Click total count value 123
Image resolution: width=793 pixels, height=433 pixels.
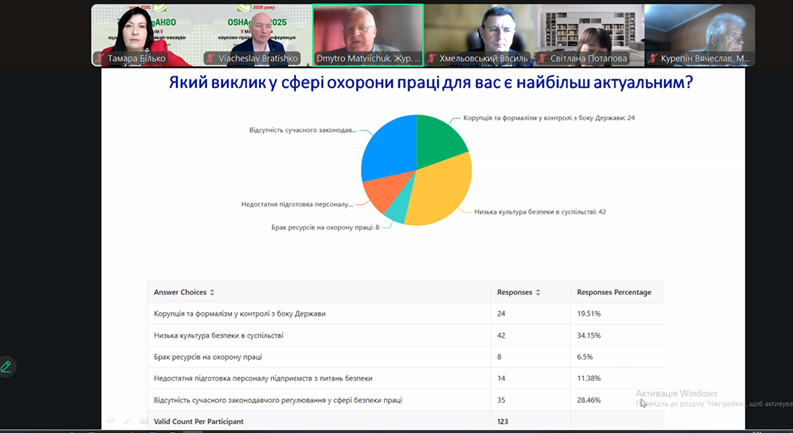click(503, 421)
